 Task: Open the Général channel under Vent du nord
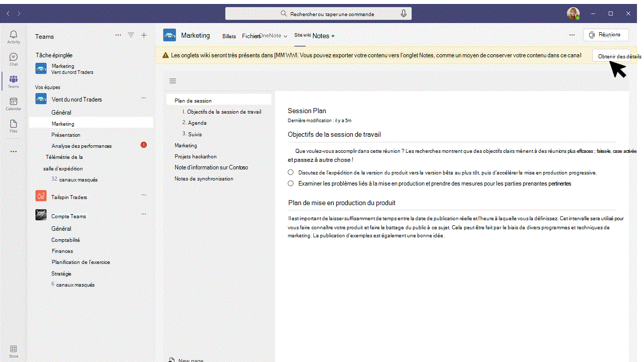coord(61,113)
